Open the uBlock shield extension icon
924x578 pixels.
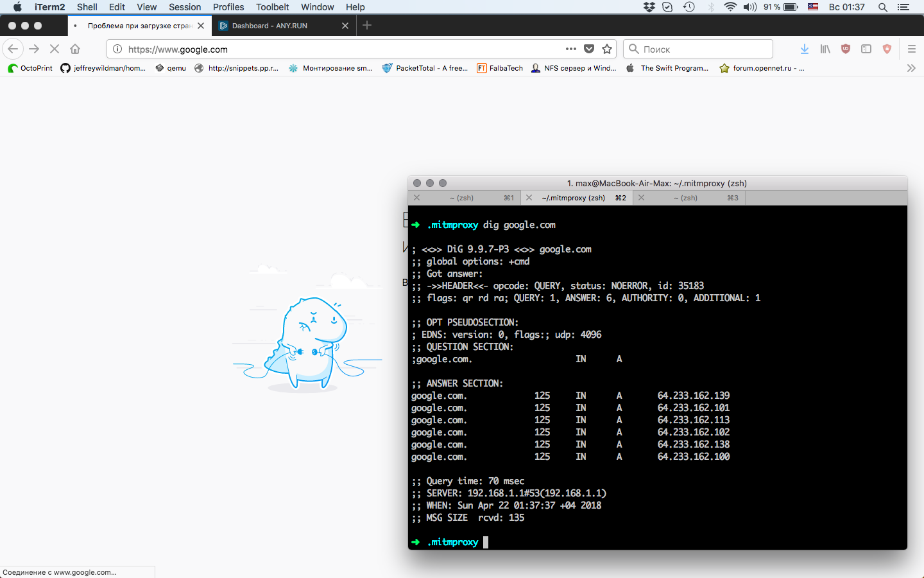tap(846, 49)
